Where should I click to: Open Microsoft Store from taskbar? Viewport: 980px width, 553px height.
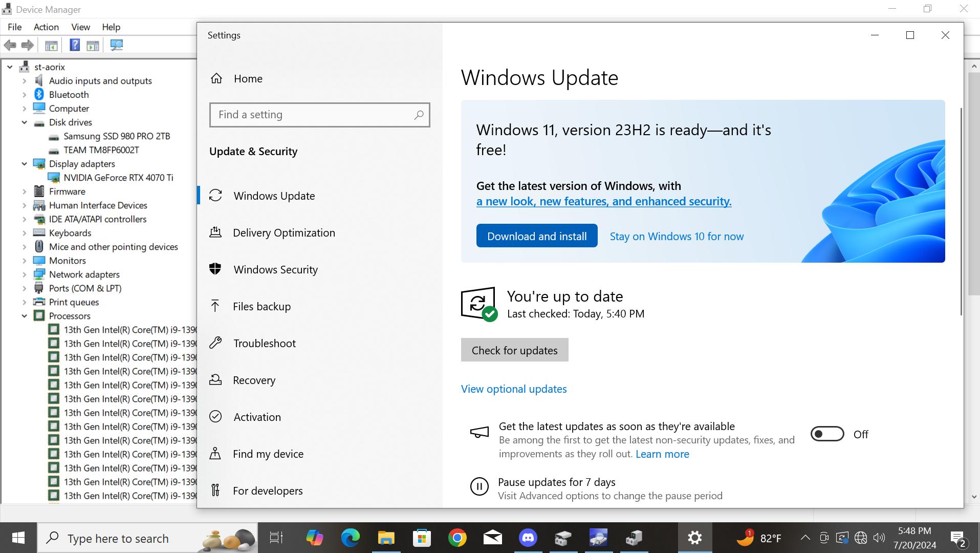(x=422, y=538)
